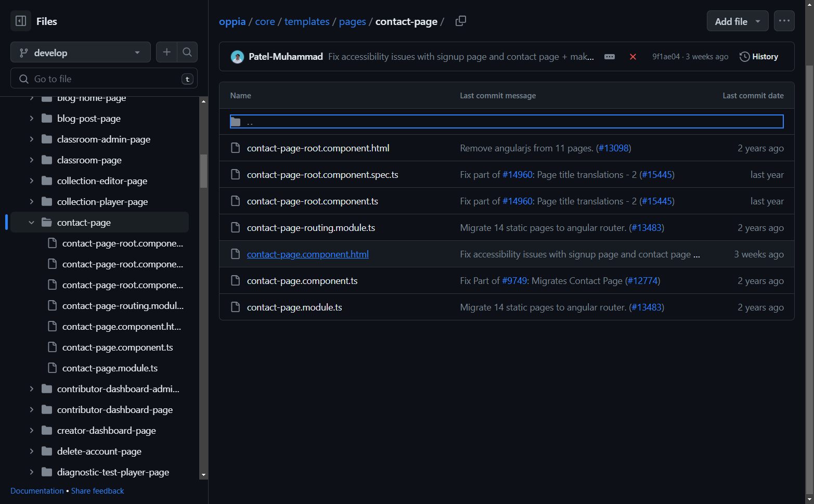
Task: Navigate to core breadcrumb
Action: coord(265,21)
